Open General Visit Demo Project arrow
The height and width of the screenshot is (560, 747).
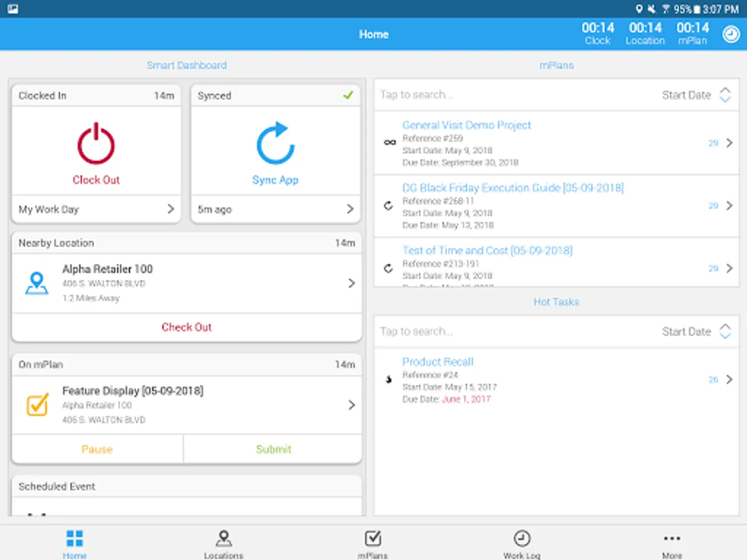pos(730,143)
